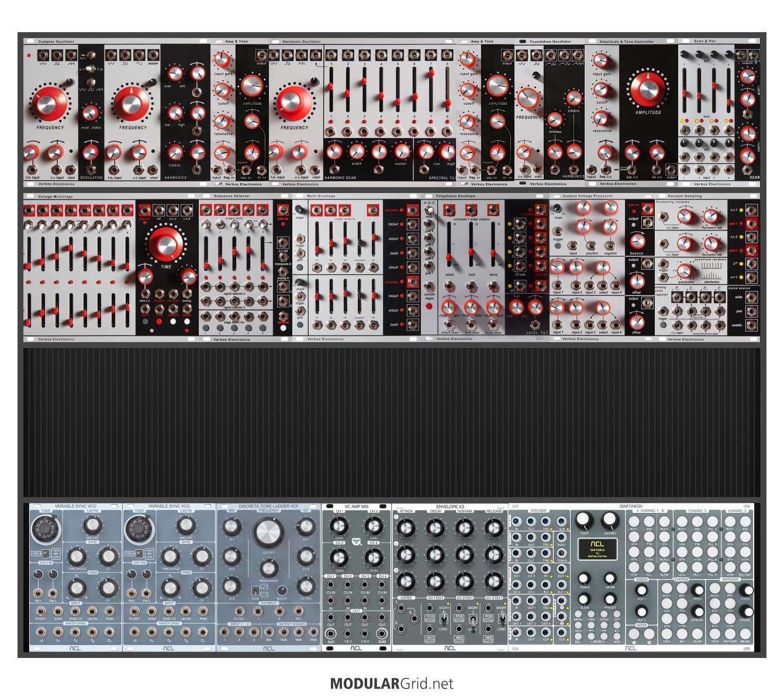Viewport: 784px width, 696px height.
Task: Click the "Complex Oscillator" module title
Action: point(56,42)
